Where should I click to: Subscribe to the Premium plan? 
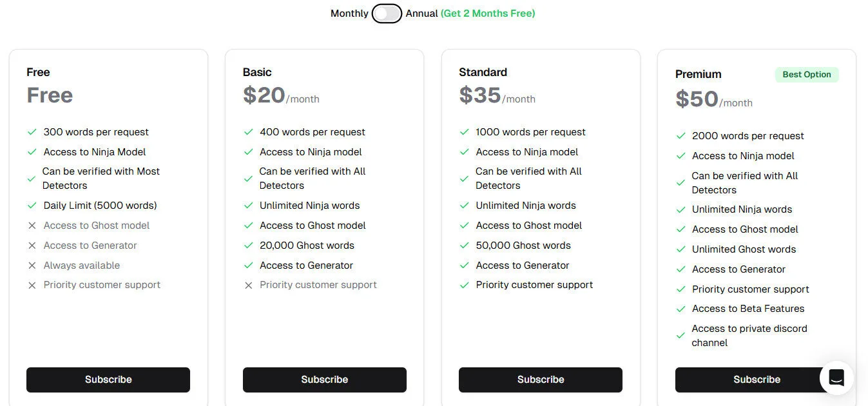click(757, 380)
